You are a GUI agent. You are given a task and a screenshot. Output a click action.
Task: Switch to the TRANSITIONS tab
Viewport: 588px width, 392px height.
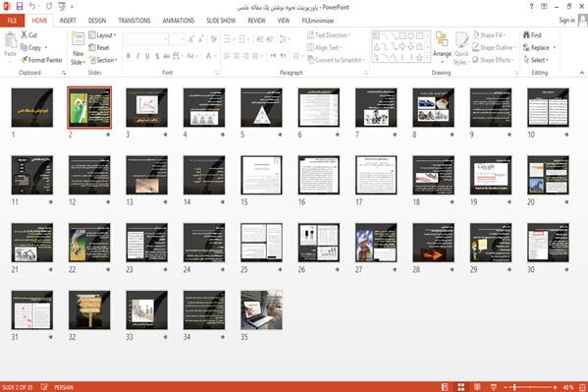click(134, 21)
